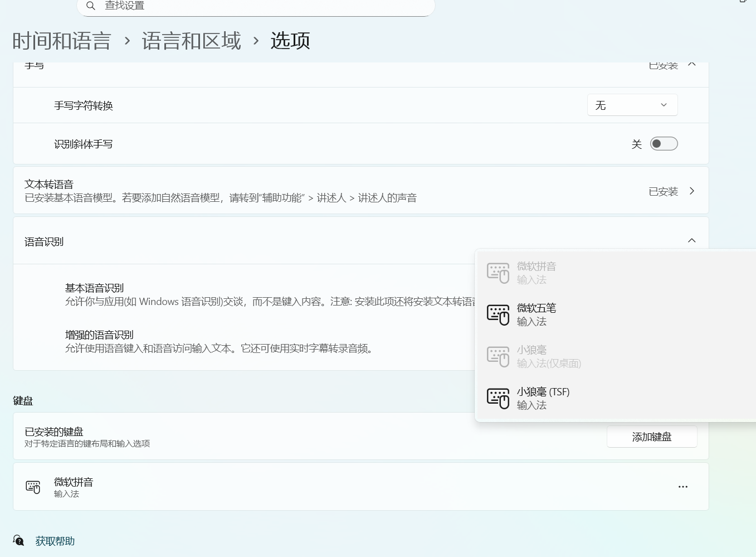Click installed 微软拼音 keyboard icon

click(x=33, y=487)
